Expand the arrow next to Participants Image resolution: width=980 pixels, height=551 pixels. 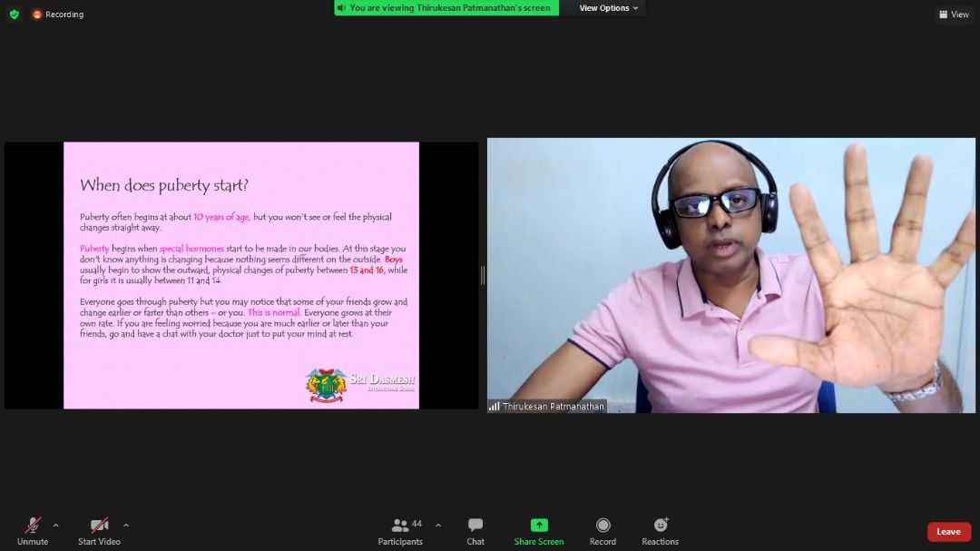click(x=438, y=525)
